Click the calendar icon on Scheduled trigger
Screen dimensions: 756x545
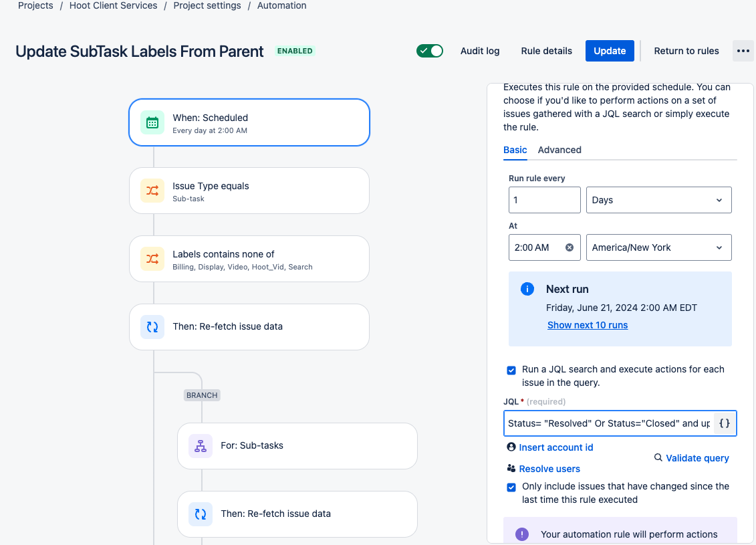(x=152, y=122)
